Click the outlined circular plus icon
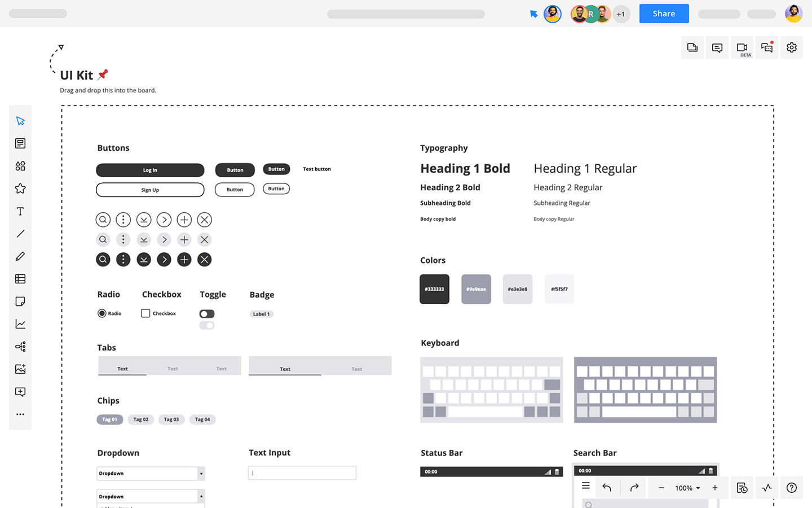This screenshot has height=508, width=812. tap(184, 220)
